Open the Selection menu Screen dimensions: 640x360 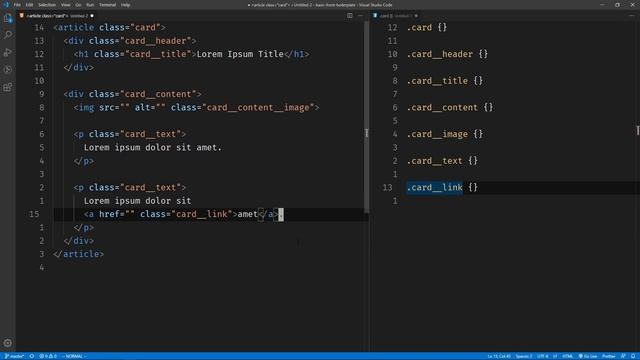point(47,5)
